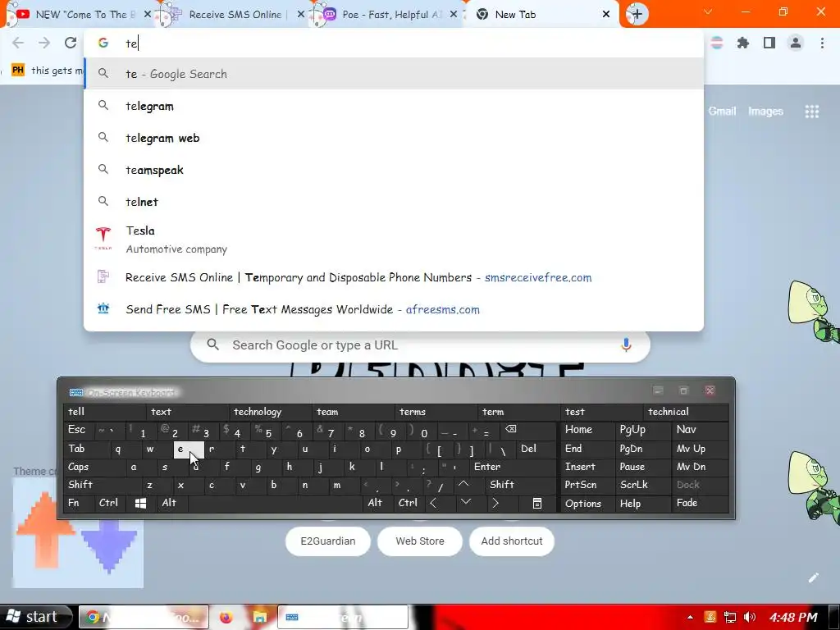Open the Web Store shortcut
Viewport: 840px width, 630px height.
[x=419, y=541]
